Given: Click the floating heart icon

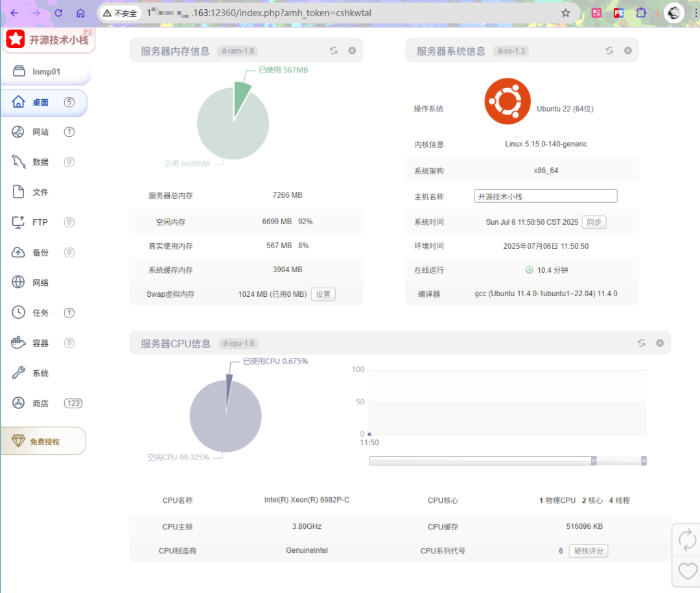Looking at the screenshot, I should click(687, 571).
